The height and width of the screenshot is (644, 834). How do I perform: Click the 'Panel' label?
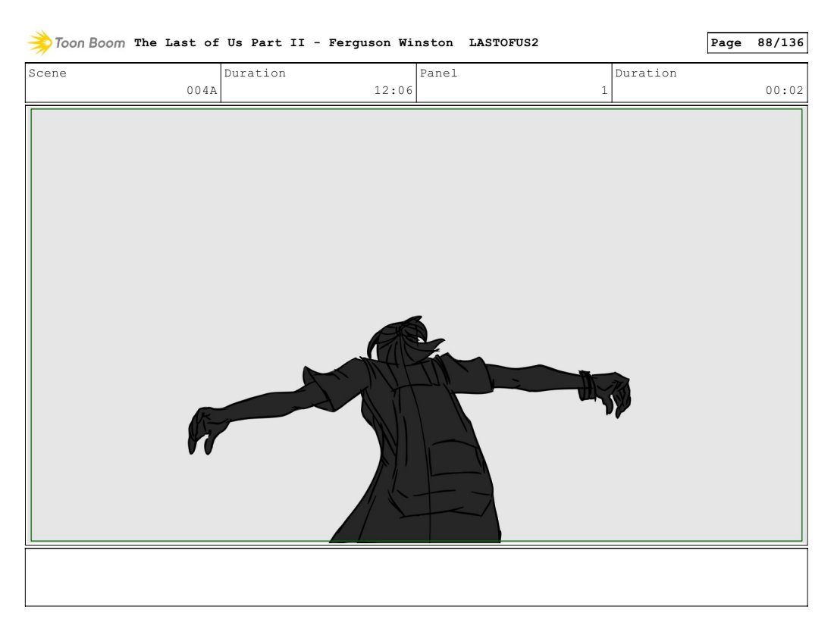click(x=438, y=73)
